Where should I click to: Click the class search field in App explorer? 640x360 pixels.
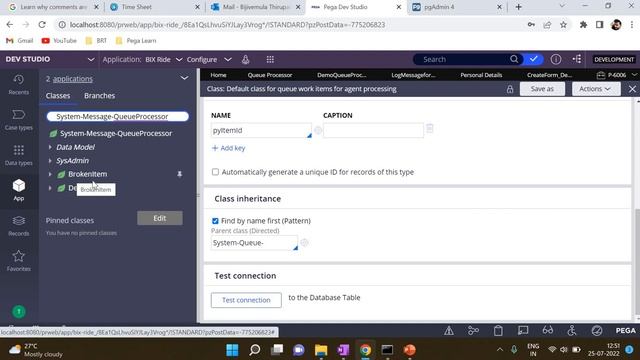(118, 117)
